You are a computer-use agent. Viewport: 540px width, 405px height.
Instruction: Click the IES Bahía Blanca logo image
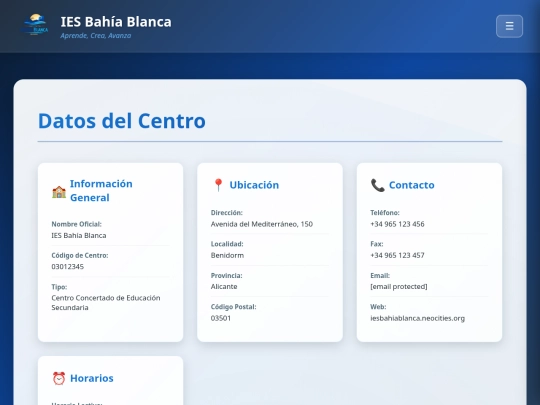(x=35, y=24)
